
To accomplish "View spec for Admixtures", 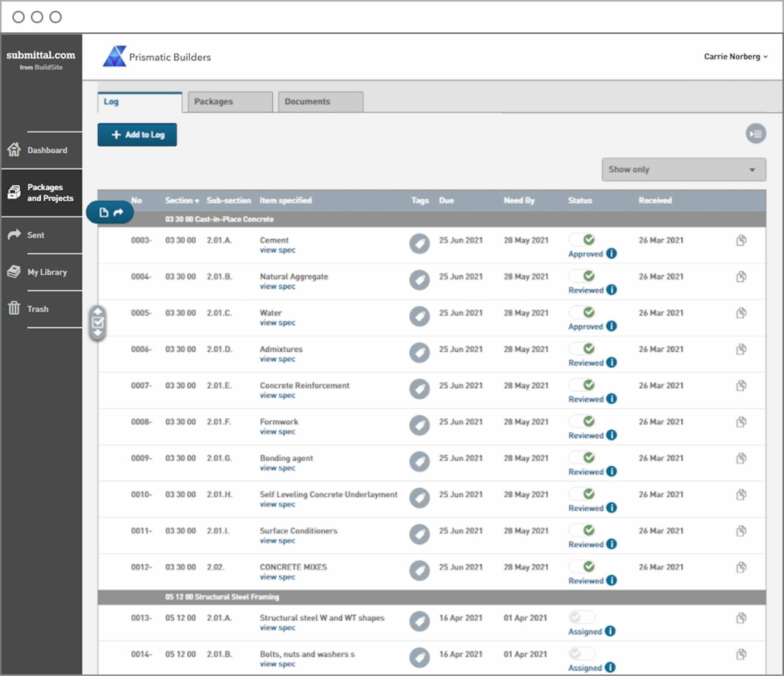I will coord(277,359).
